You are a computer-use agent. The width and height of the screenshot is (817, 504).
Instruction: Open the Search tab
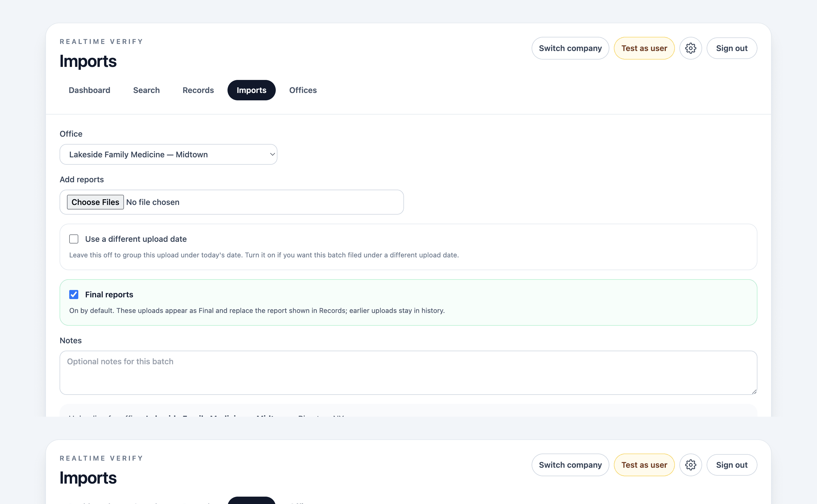[x=146, y=90]
